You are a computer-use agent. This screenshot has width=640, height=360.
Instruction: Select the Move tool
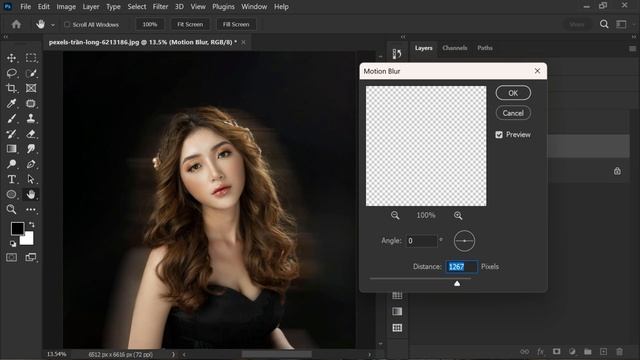pos(11,58)
